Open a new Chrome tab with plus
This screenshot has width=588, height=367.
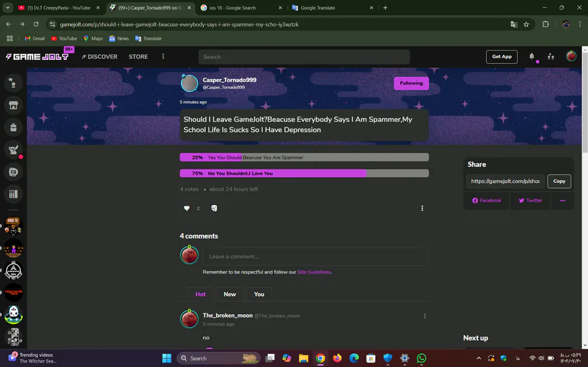click(x=385, y=7)
